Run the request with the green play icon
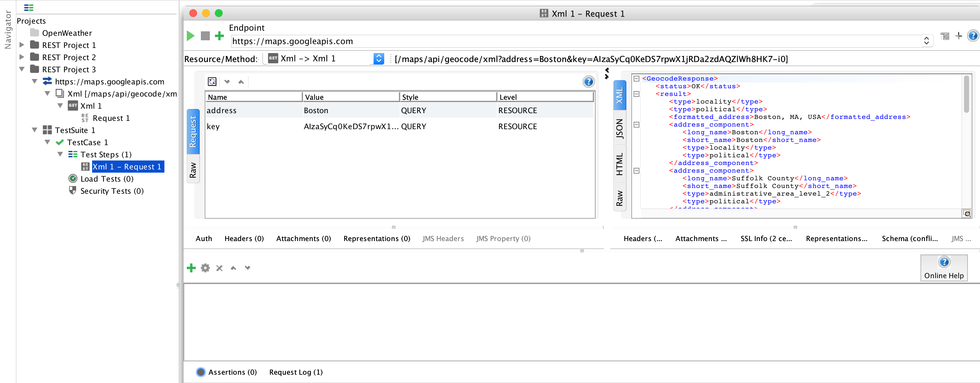The height and width of the screenshot is (383, 980). [x=190, y=35]
